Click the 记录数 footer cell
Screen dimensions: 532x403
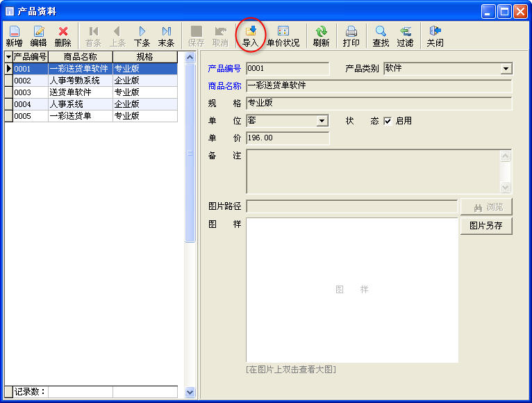tap(30, 392)
